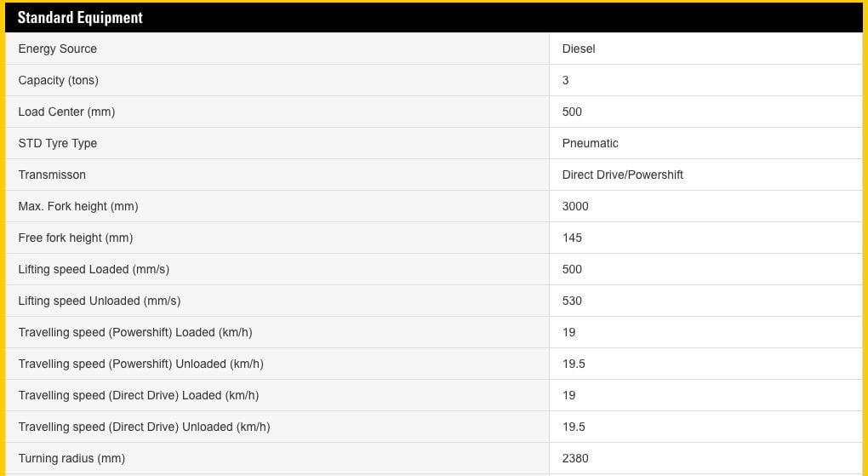This screenshot has height=476, width=868.
Task: Select the Transmisson row label
Action: 52,175
